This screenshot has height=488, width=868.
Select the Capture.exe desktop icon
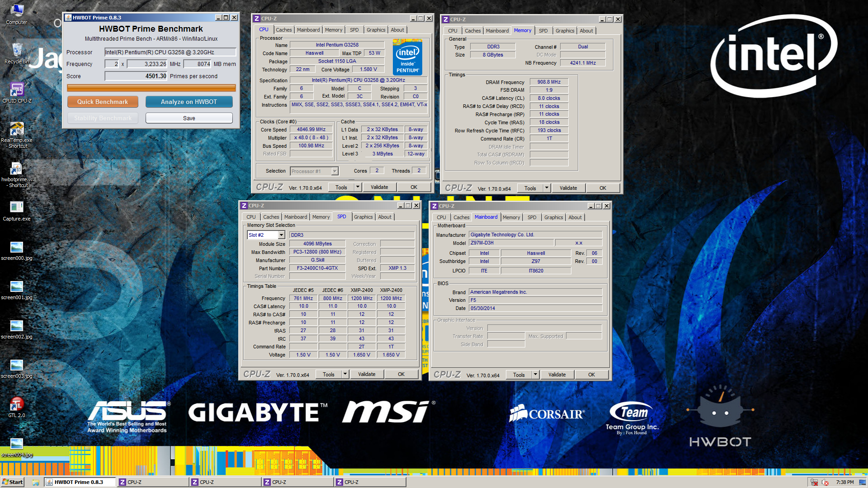tap(17, 211)
